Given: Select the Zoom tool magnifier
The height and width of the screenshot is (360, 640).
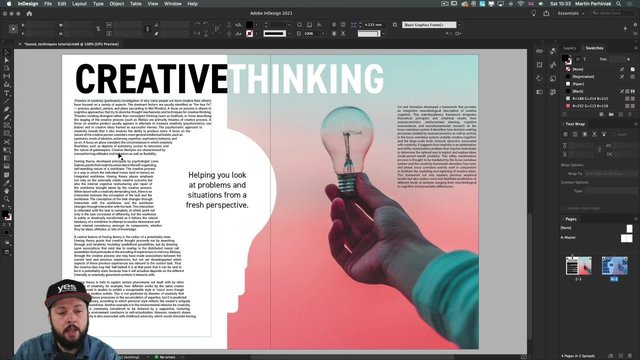Looking at the screenshot, I should tap(7, 199).
